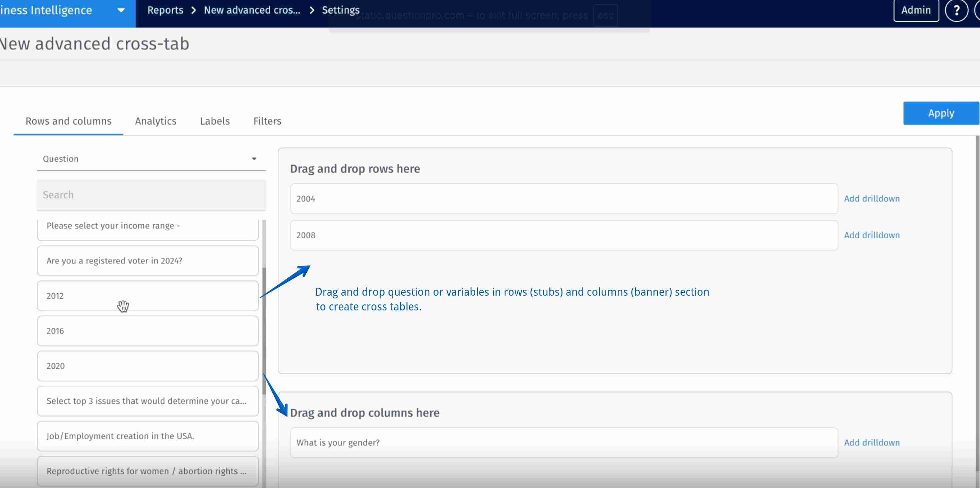This screenshot has width=980, height=488.
Task: Select the Are you a registered voter item
Action: coord(148,261)
